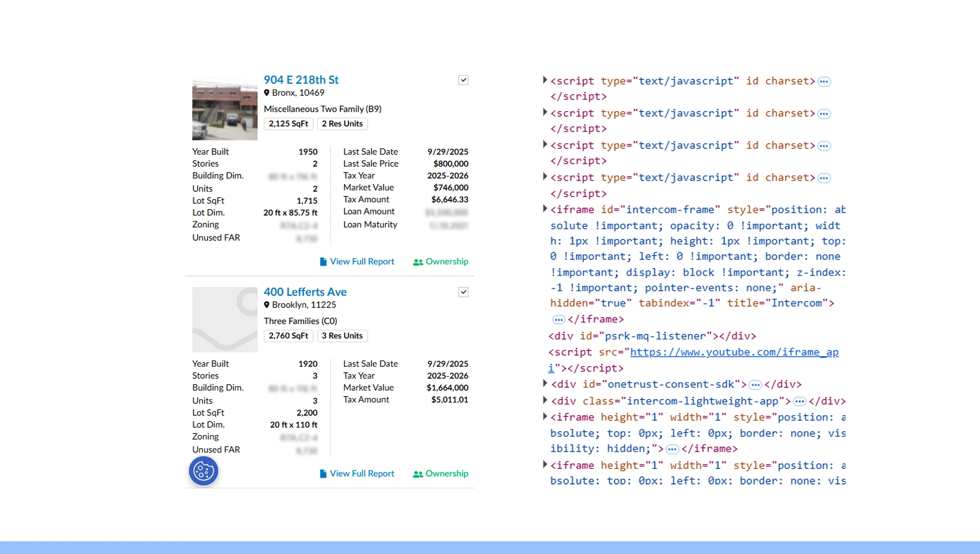Select the psrk-mq-listener div element row
Viewport: 980px width, 554px height.
point(652,336)
